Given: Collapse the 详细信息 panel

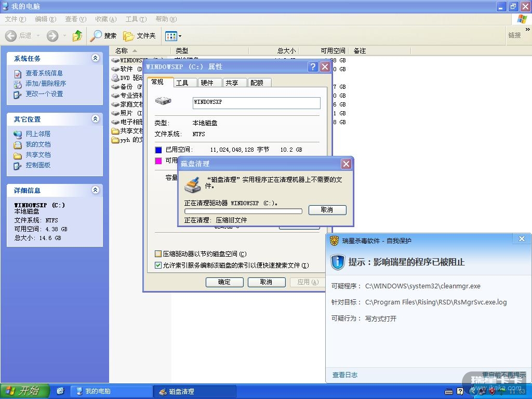Looking at the screenshot, I should [96, 190].
